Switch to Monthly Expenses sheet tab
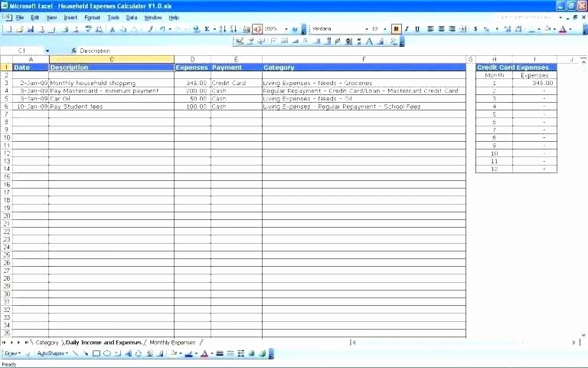Image resolution: width=588 pixels, height=368 pixels. click(172, 343)
